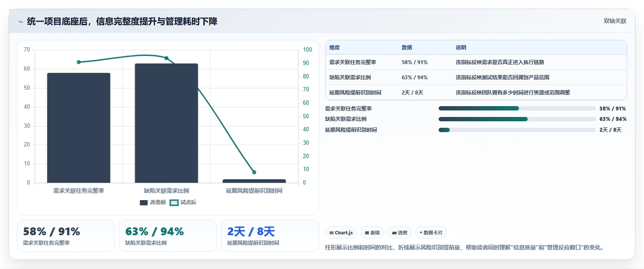Click description 该指标反映测试结果能否回溯到产品范围

503,78
